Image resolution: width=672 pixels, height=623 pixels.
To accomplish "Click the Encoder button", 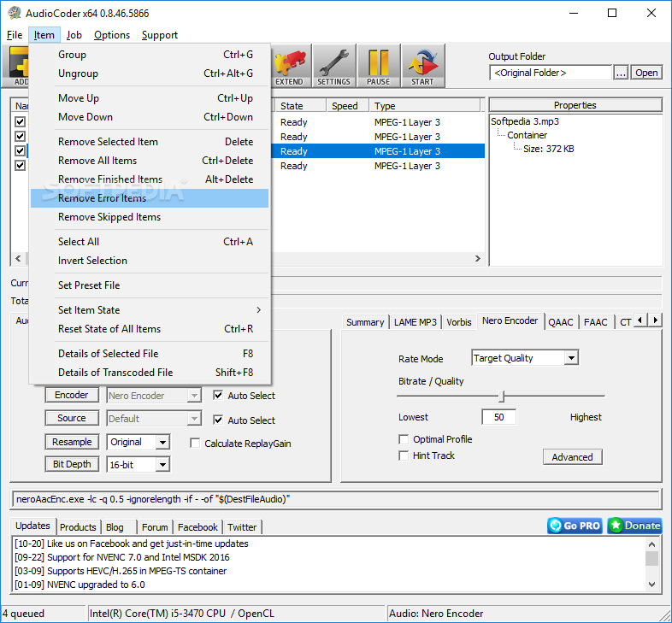I will [72, 395].
